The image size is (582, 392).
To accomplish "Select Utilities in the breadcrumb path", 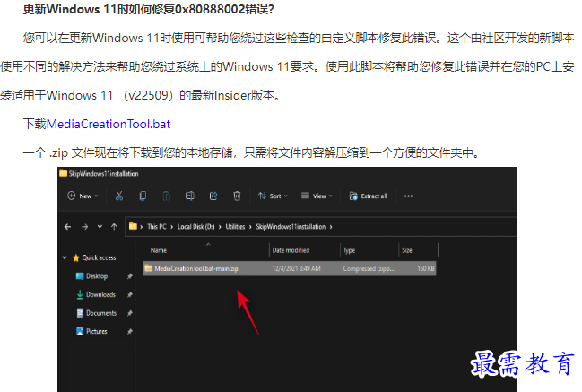I will coord(235,227).
